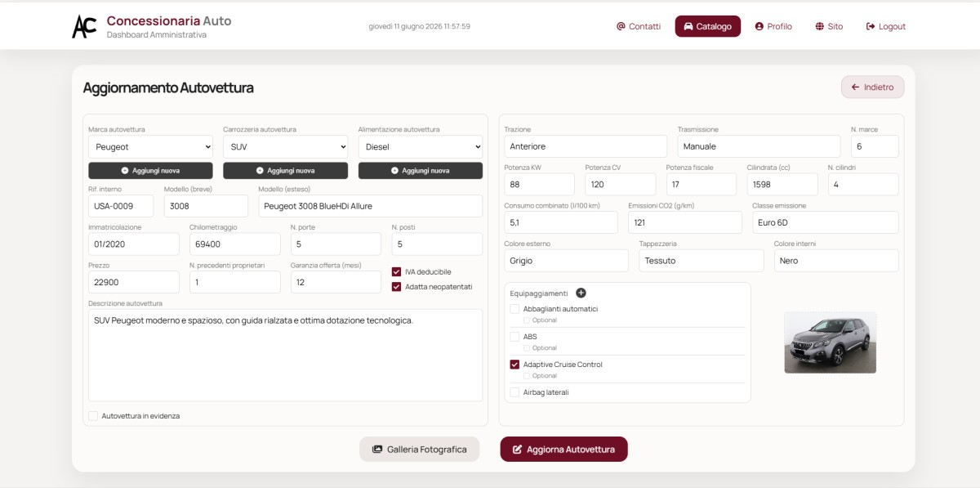The width and height of the screenshot is (980, 488).
Task: Click Aggiorna Autovettura to save
Action: tap(563, 449)
